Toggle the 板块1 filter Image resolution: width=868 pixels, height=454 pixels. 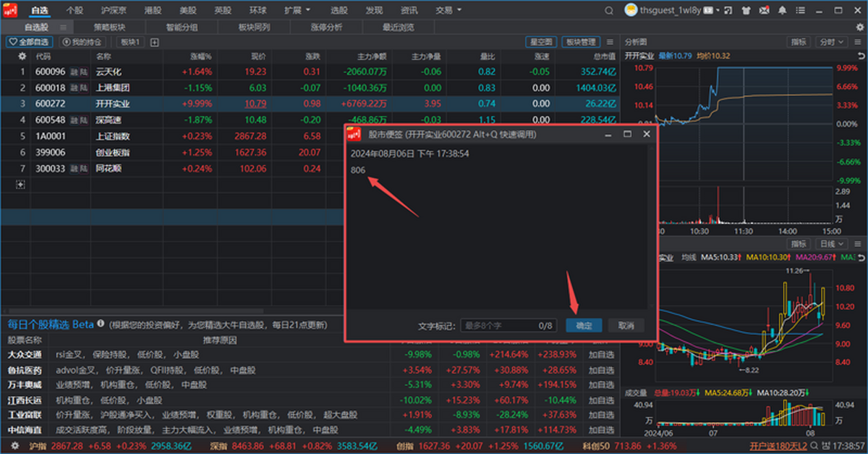pyautogui.click(x=130, y=42)
